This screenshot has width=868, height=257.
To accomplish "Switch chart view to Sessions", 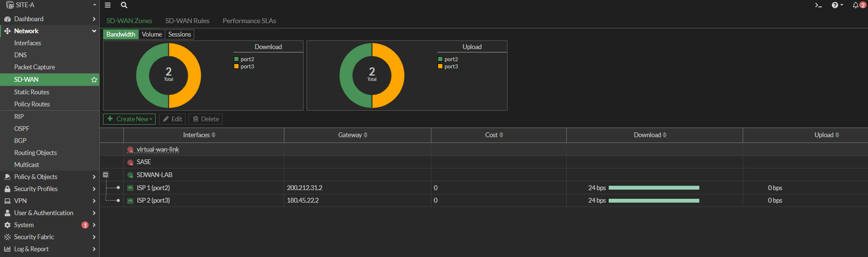I will (x=179, y=35).
